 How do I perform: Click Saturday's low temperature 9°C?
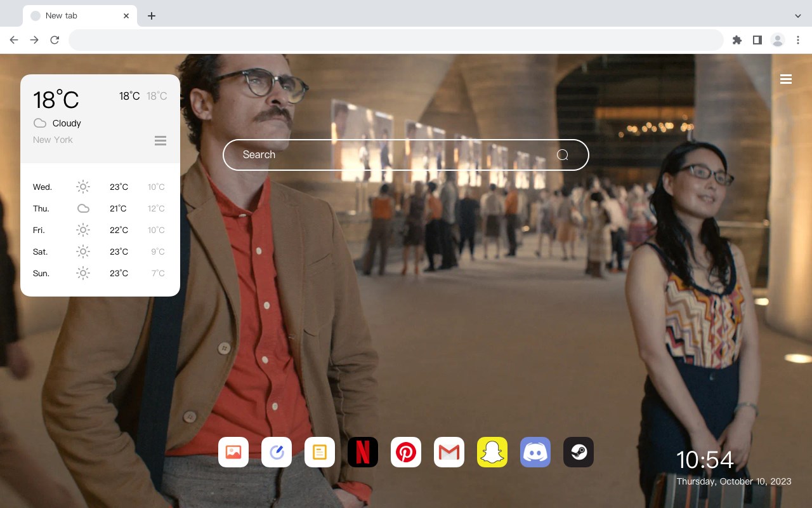[158, 251]
